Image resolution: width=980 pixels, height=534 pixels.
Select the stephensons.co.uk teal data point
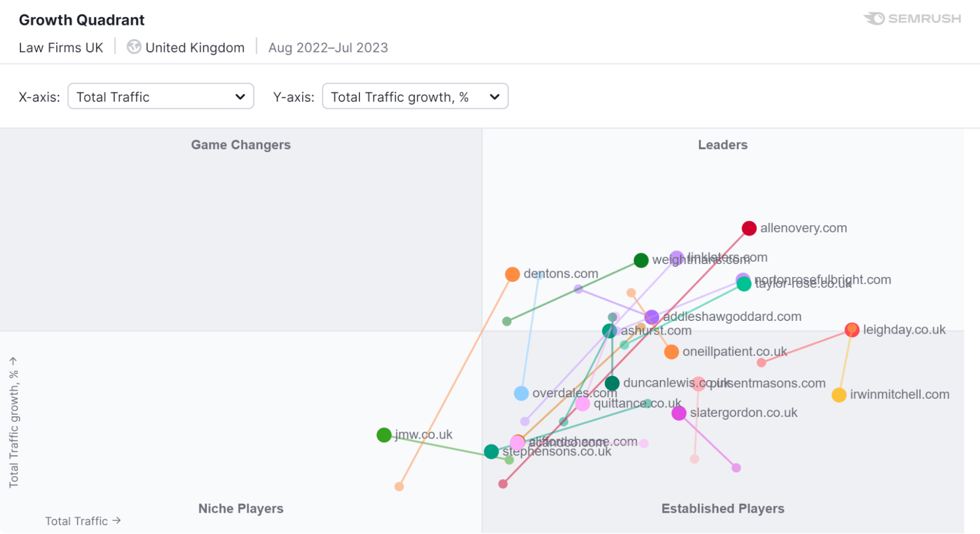(491, 452)
